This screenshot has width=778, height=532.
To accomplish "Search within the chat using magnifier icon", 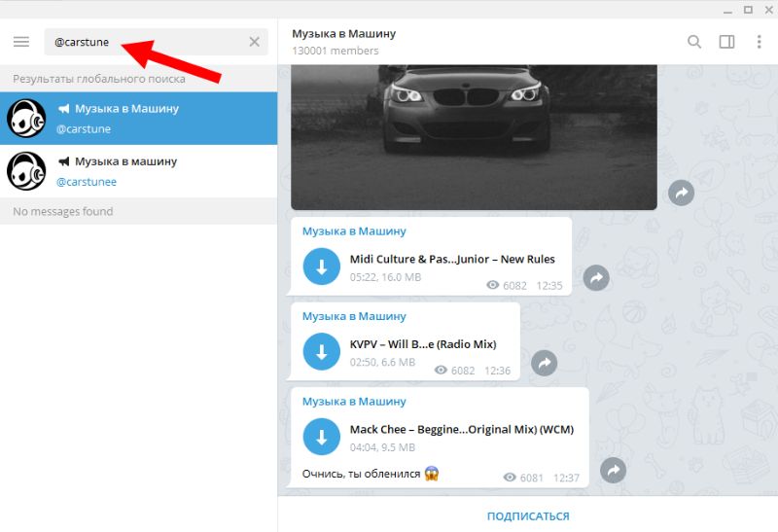I will click(694, 42).
